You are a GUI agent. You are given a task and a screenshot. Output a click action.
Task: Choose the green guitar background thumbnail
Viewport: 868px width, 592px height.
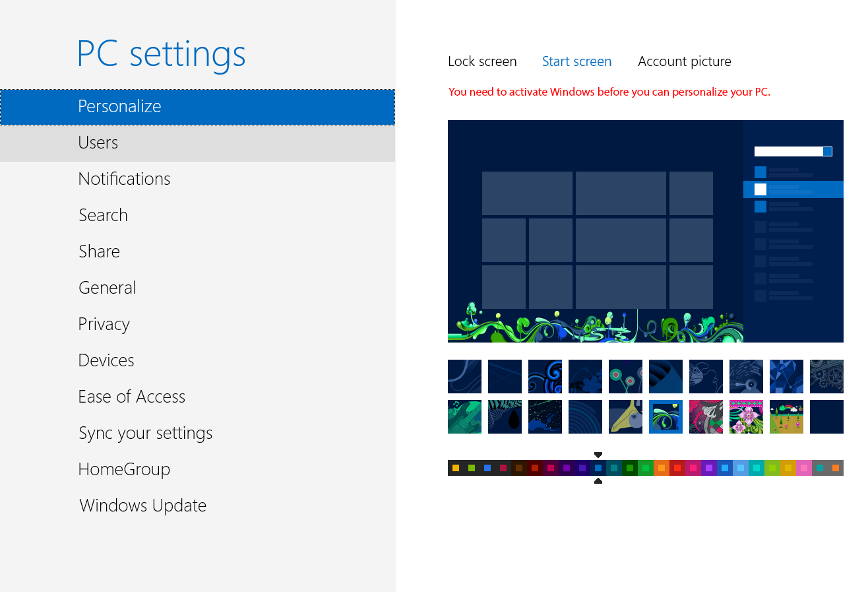[464, 416]
